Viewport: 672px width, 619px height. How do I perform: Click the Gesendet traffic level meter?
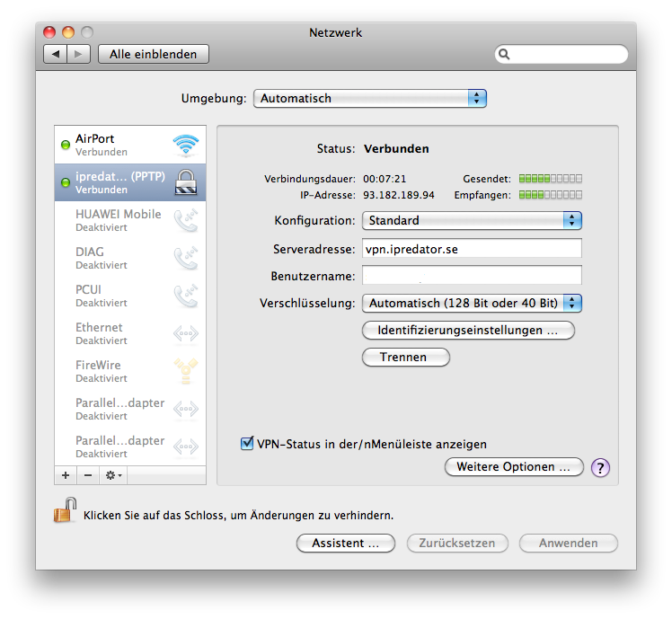551,178
